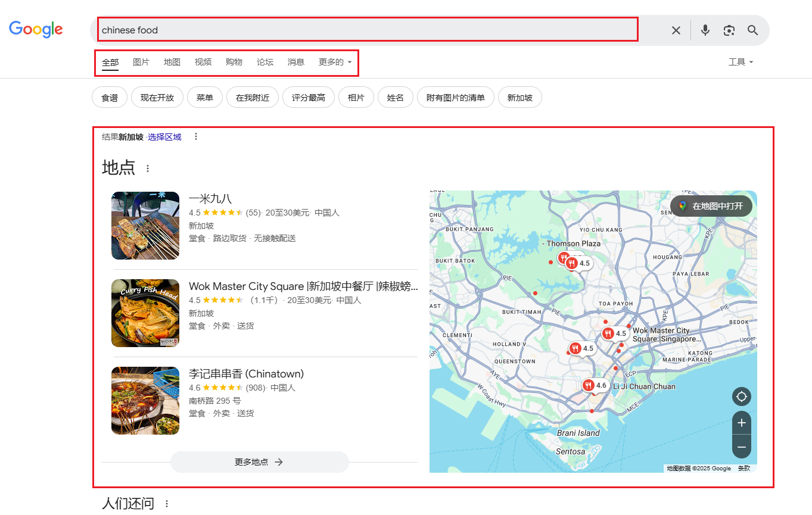Click the 姓名 filter chip
Screen dimensions: 812x515
(396, 98)
